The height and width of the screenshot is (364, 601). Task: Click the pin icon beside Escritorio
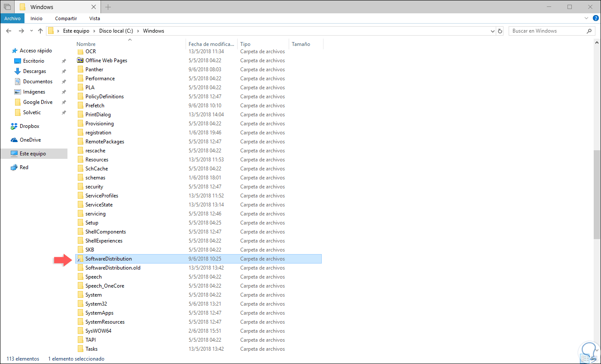[64, 61]
